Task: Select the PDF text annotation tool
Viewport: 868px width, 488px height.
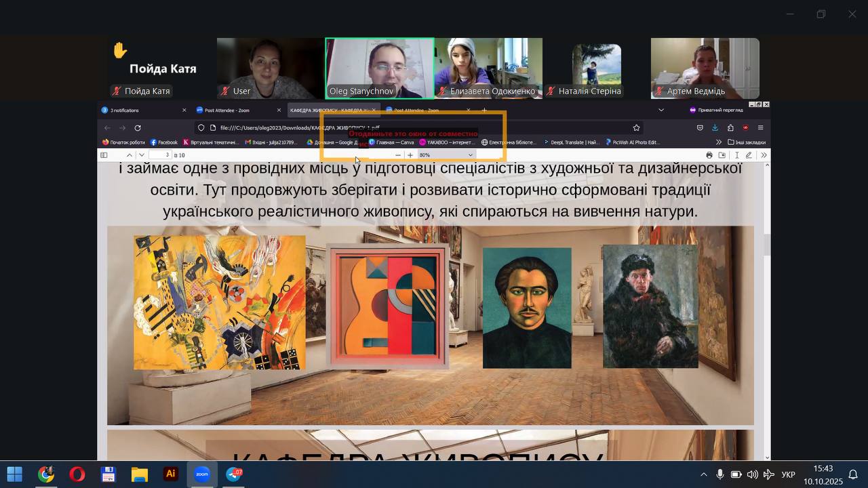Action: (736, 155)
